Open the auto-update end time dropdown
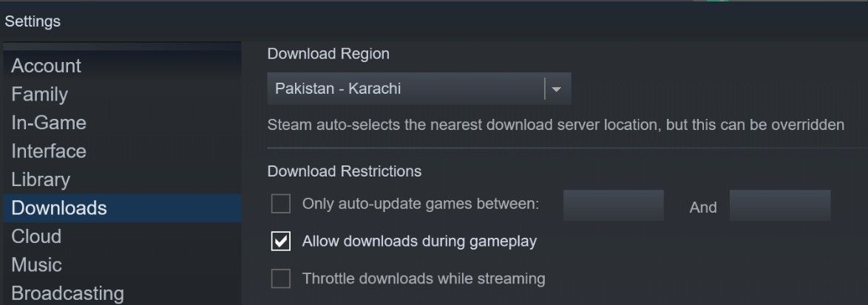 [779, 205]
